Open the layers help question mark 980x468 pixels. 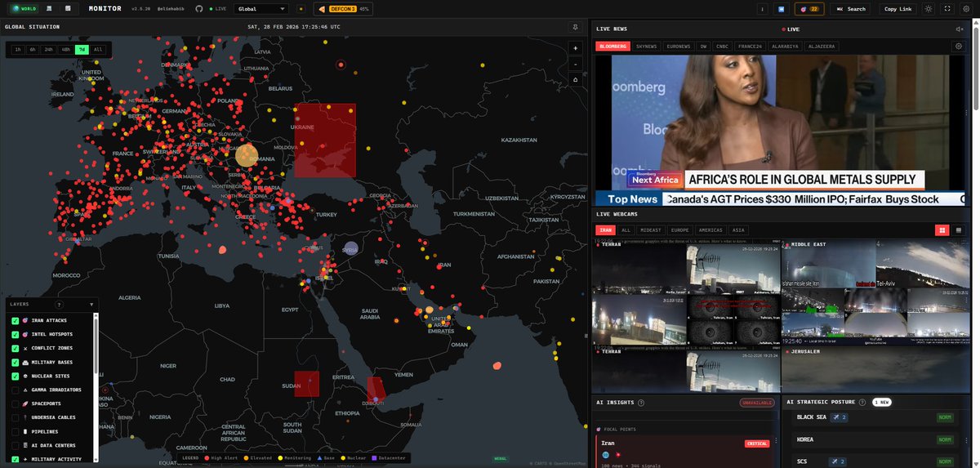59,304
